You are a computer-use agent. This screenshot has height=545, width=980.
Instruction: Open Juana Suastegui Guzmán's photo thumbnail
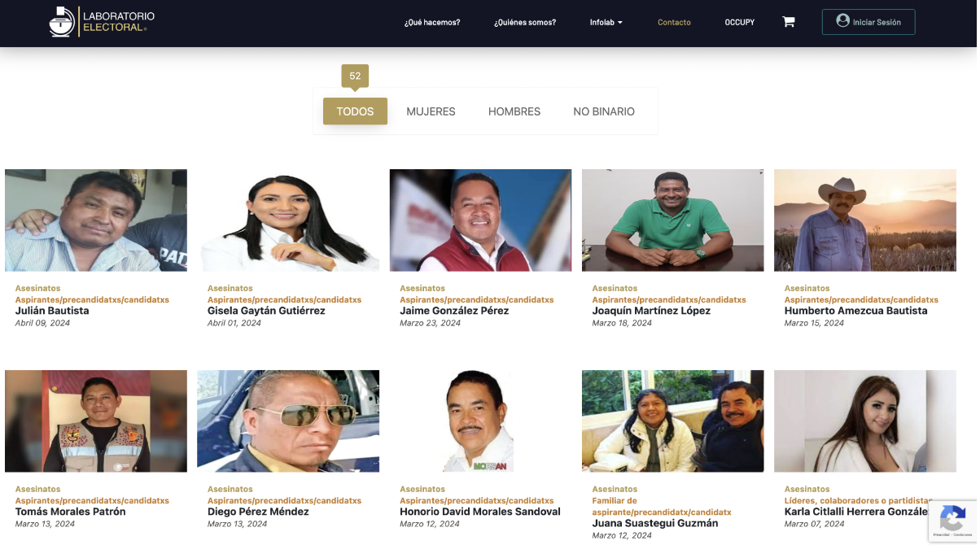(x=673, y=421)
